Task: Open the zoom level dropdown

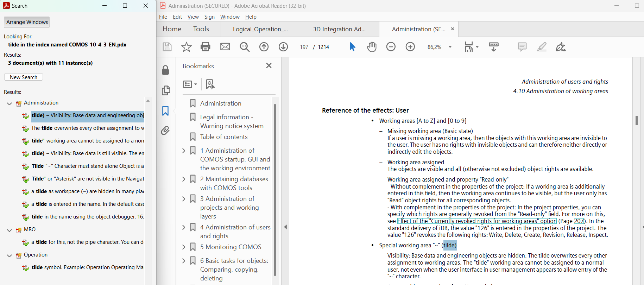Action: coord(450,47)
